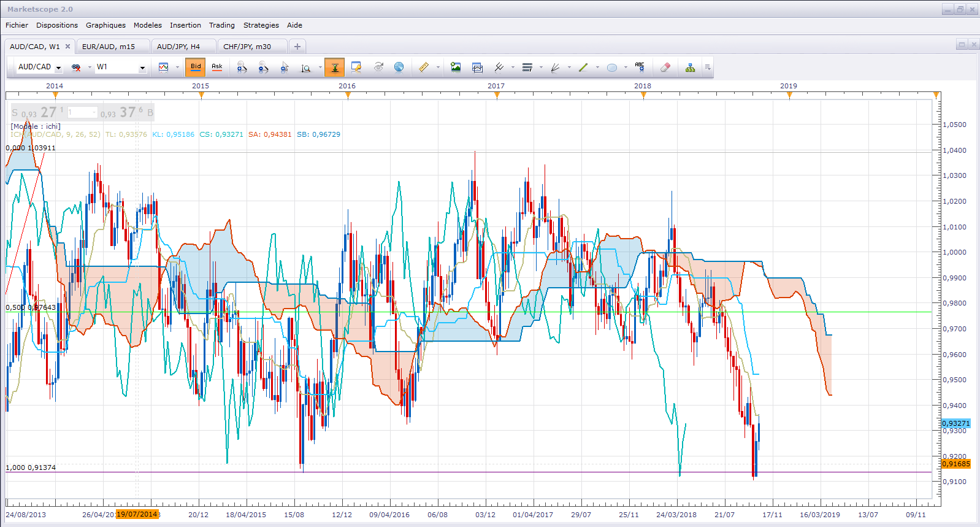The width and height of the screenshot is (980, 527).
Task: Select the eraser tool
Action: 665,67
